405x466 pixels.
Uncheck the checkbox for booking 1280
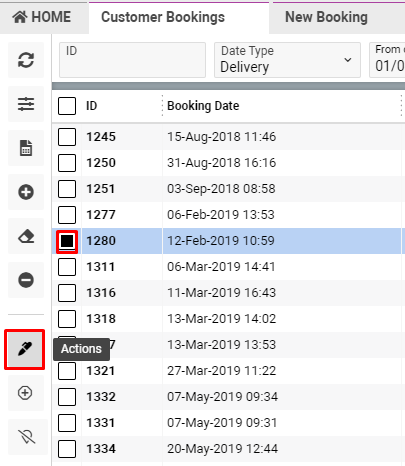tap(67, 241)
